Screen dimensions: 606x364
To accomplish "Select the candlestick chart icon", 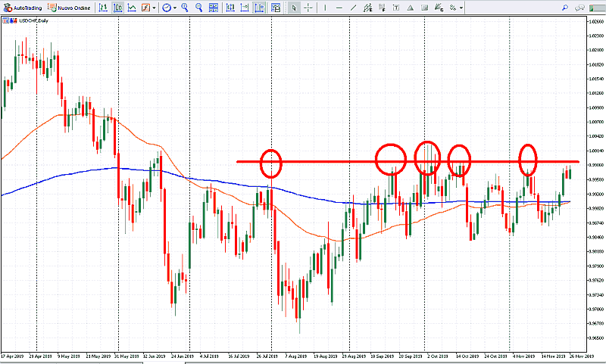I will 117,8.
